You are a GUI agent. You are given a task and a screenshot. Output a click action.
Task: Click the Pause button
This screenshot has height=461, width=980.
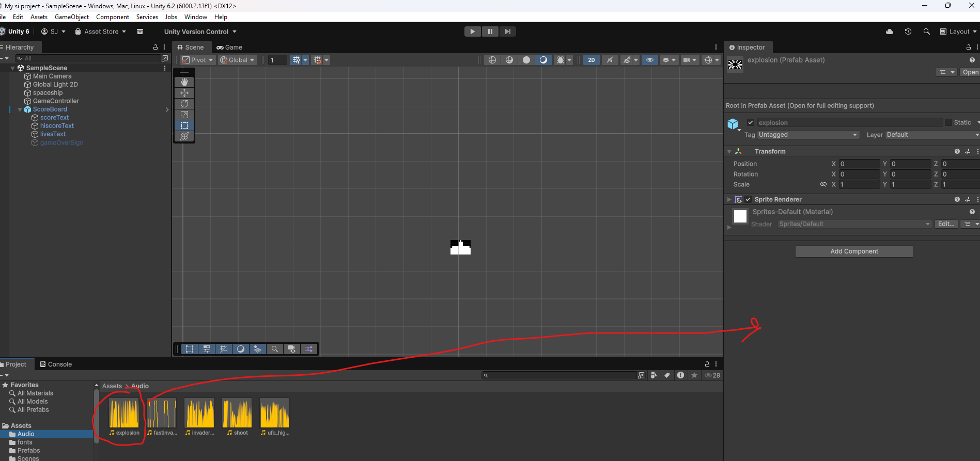point(490,31)
